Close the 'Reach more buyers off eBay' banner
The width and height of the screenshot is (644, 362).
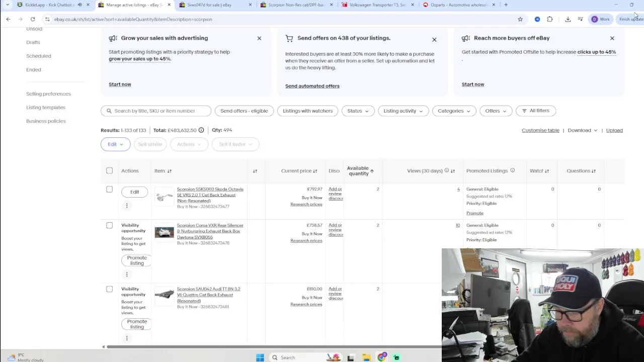point(612,38)
